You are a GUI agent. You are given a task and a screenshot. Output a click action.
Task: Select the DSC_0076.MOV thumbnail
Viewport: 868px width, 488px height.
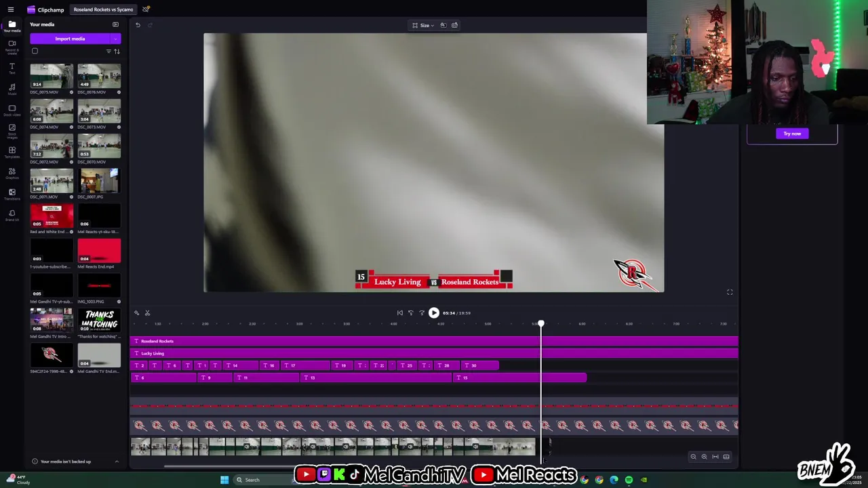click(99, 76)
